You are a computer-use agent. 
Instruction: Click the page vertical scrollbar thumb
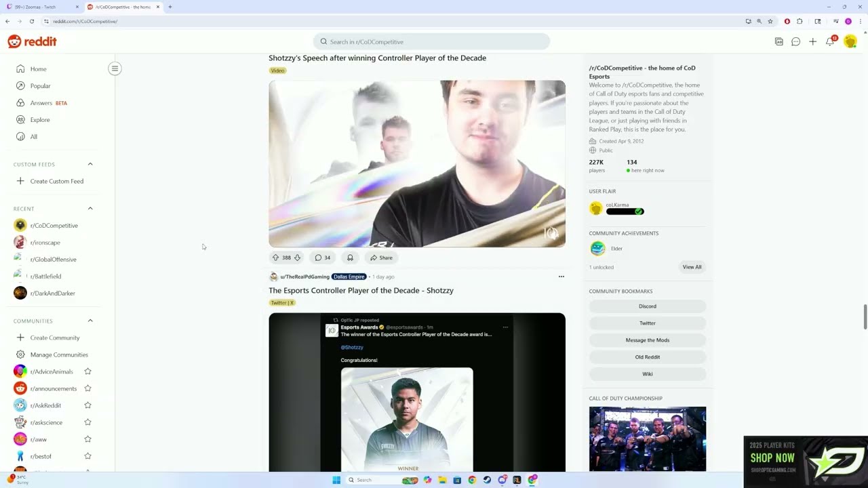point(865,316)
